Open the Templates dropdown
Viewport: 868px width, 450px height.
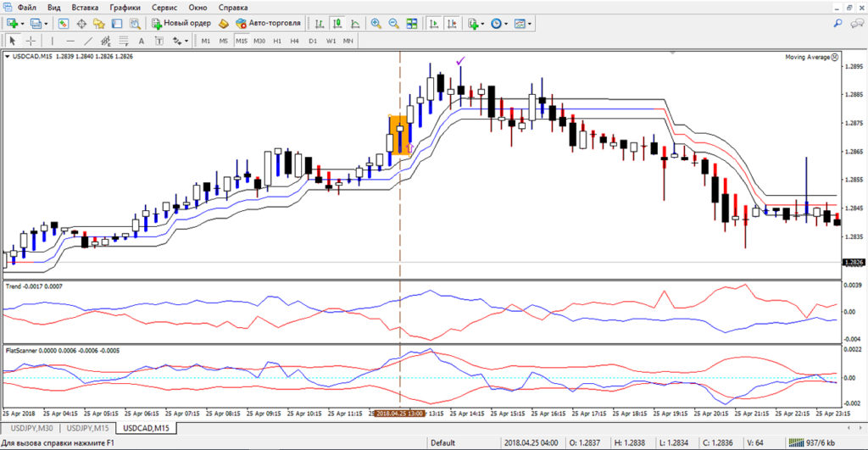click(523, 24)
